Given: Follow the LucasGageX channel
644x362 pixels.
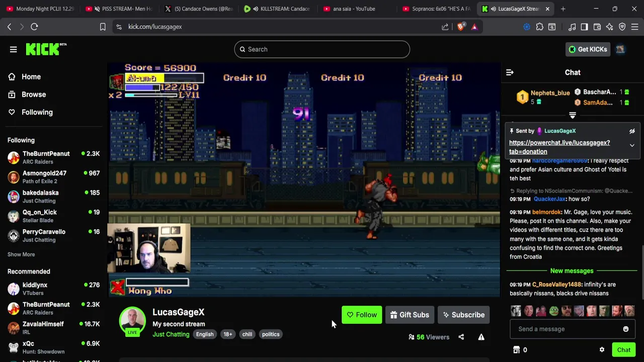Looking at the screenshot, I should coord(362,315).
